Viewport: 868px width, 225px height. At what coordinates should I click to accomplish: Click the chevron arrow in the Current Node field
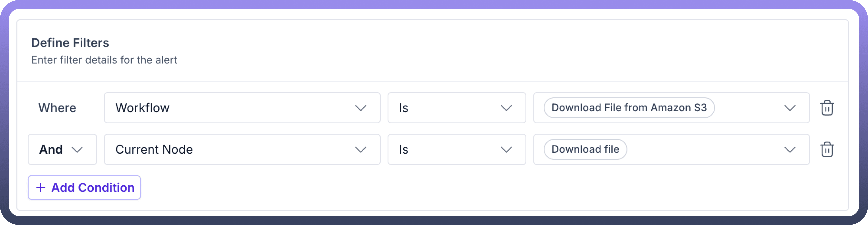coord(360,149)
